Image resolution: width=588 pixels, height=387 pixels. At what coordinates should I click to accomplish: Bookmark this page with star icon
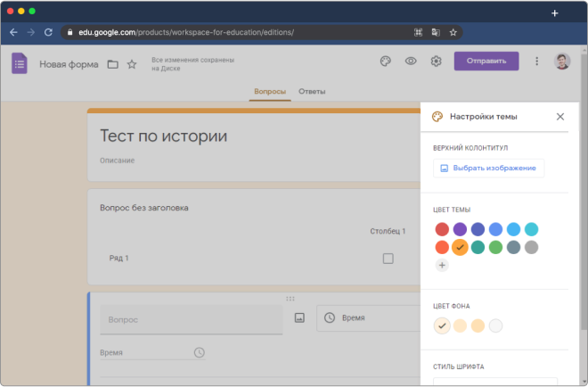coord(453,32)
